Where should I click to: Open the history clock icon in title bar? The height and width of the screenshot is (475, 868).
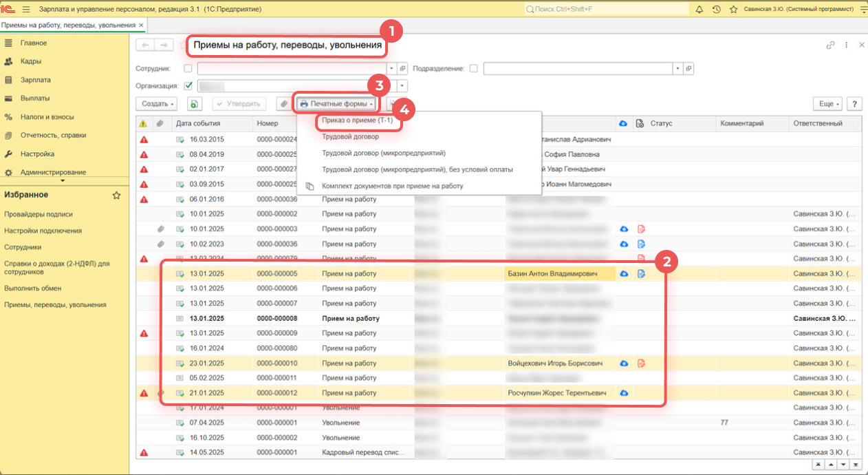[x=717, y=9]
